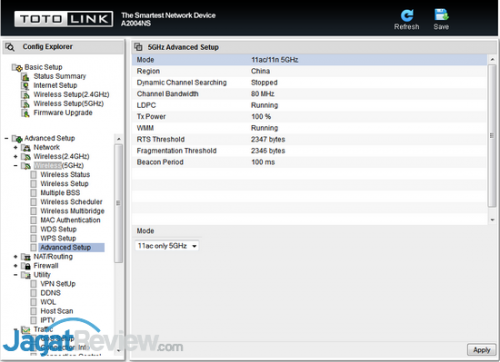Open the Mode dropdown showing 11ac only 5GHz

coord(167,246)
